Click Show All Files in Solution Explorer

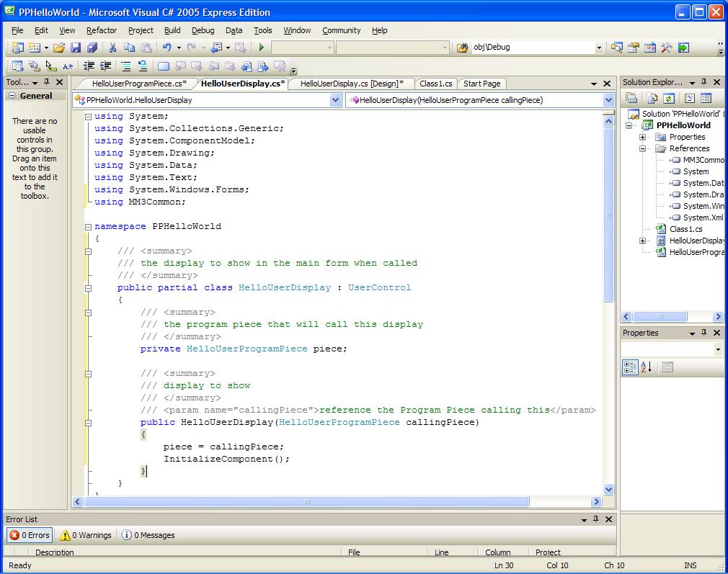[652, 98]
